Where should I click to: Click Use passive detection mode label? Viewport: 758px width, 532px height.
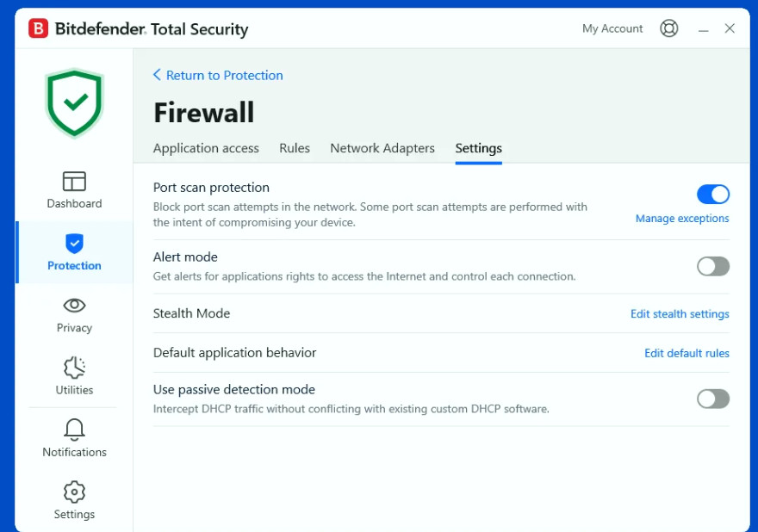(x=234, y=389)
